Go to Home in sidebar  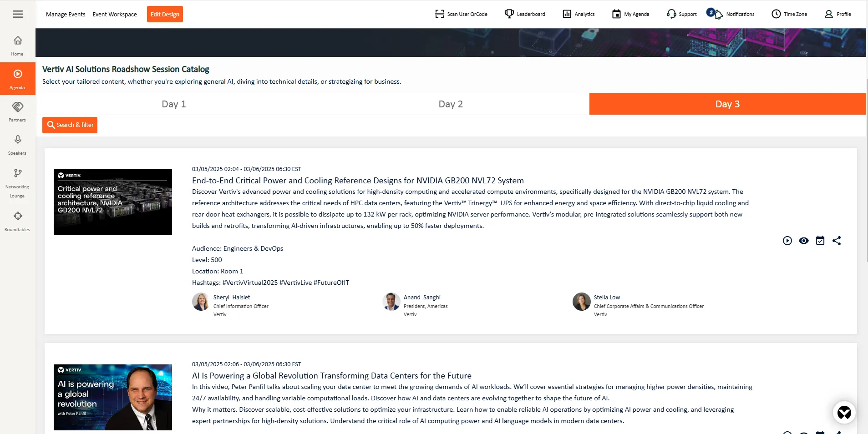(x=18, y=45)
